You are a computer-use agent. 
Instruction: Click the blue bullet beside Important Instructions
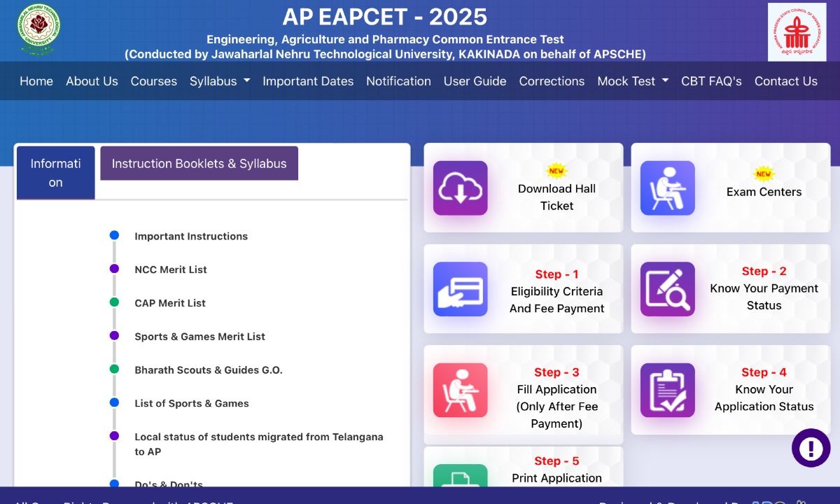[114, 235]
